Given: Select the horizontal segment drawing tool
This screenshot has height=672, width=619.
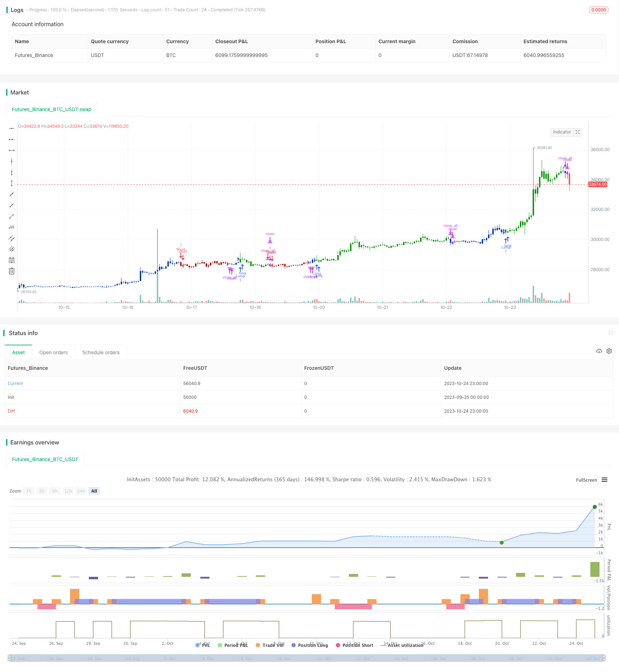Looking at the screenshot, I should [12, 150].
